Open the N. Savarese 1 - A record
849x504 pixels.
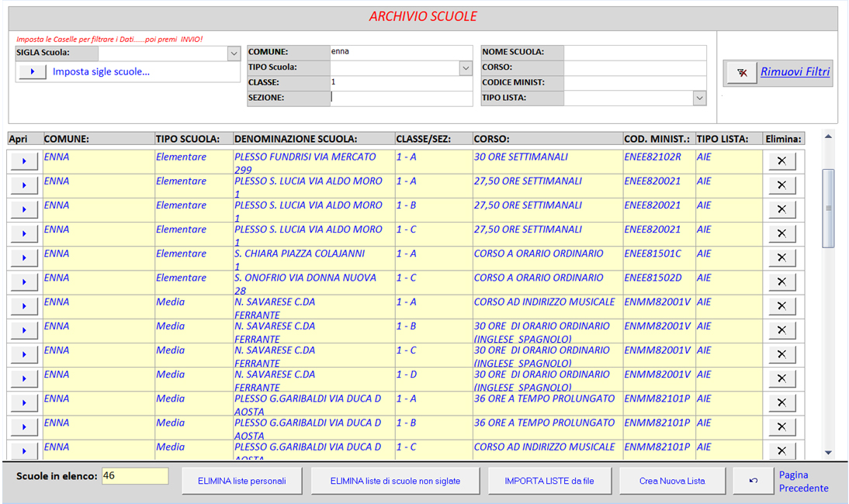coord(24,306)
